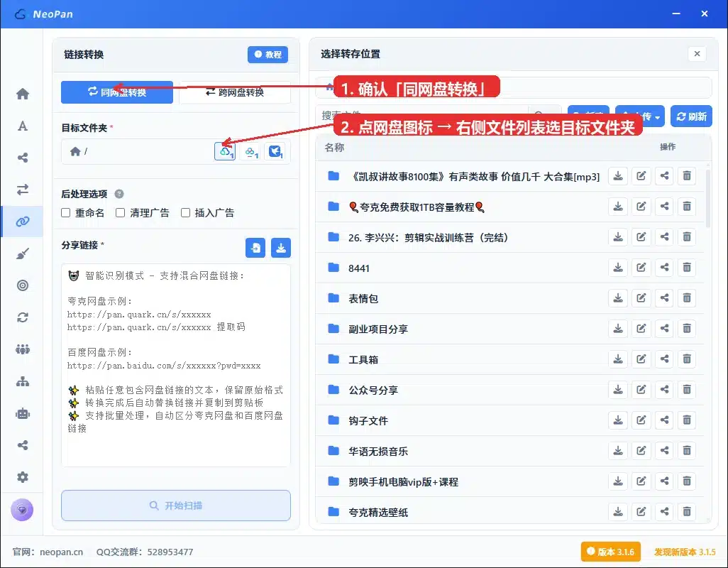Rename the 钩子文件 folder
This screenshot has width=728, height=568.
click(641, 420)
